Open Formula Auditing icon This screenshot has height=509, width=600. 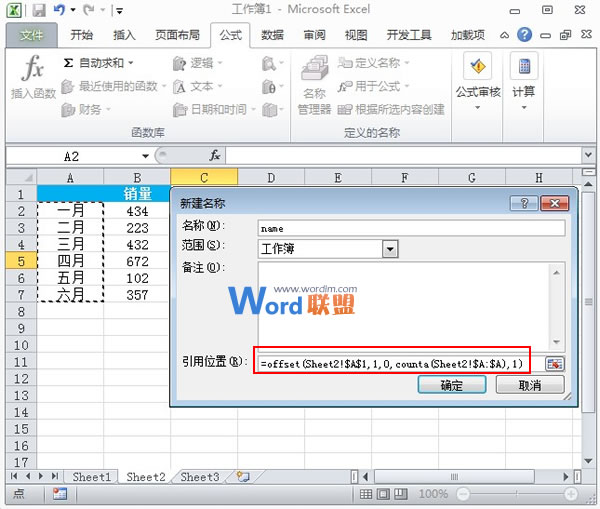tap(478, 67)
